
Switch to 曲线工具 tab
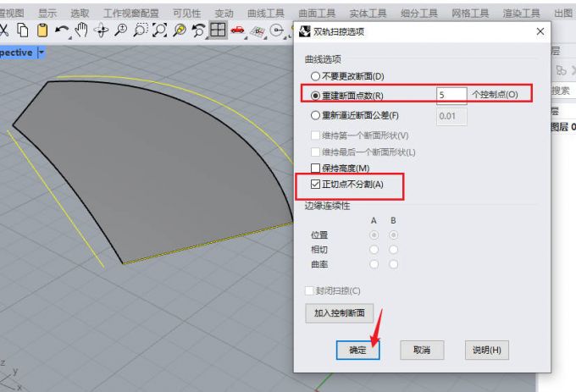[266, 14]
